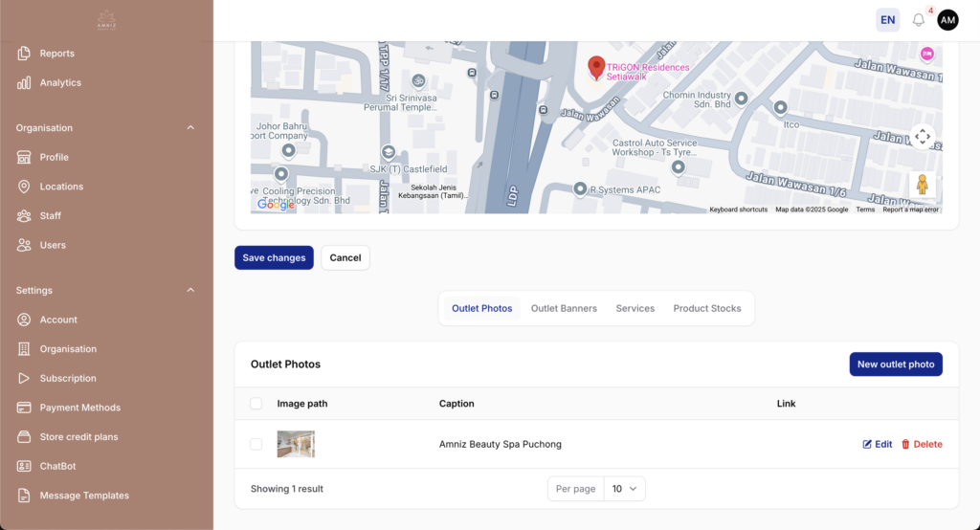Switch to the Outlet Banners tab

pos(564,308)
